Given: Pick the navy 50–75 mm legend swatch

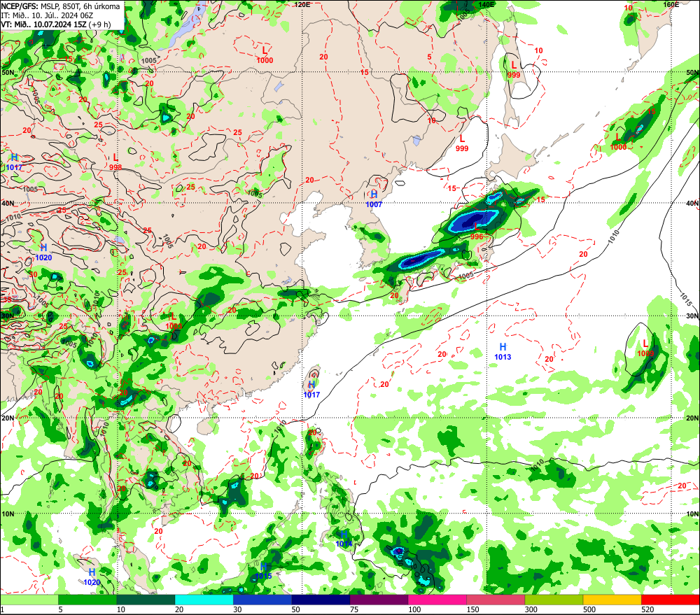Looking at the screenshot, I should pyautogui.click(x=321, y=600).
